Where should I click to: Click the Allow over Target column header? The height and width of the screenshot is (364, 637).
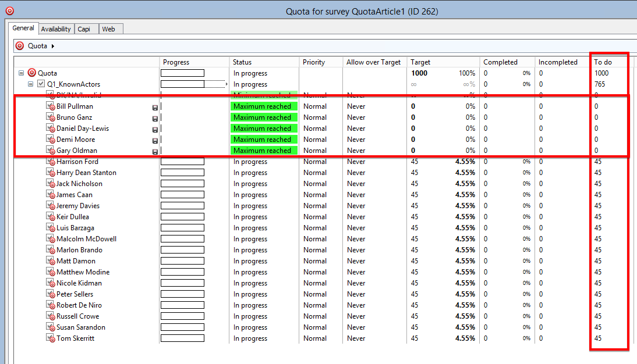click(374, 62)
